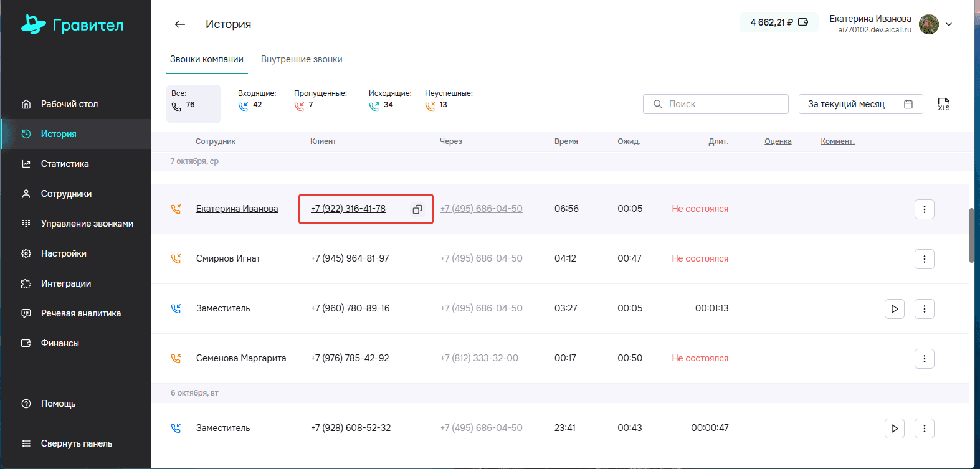This screenshot has width=980, height=469.
Task: Open Настройки in the sidebar
Action: (x=75, y=253)
